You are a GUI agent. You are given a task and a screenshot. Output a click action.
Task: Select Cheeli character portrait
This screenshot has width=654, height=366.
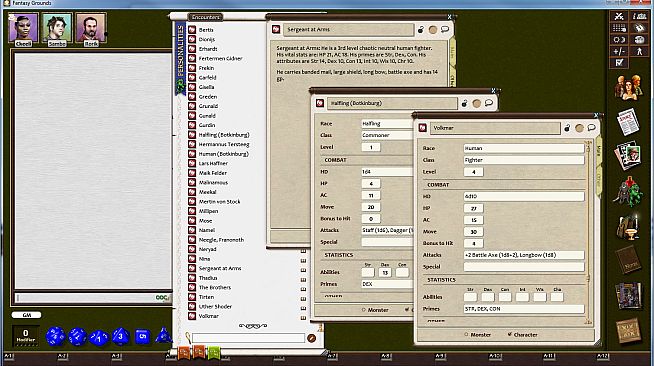click(23, 28)
